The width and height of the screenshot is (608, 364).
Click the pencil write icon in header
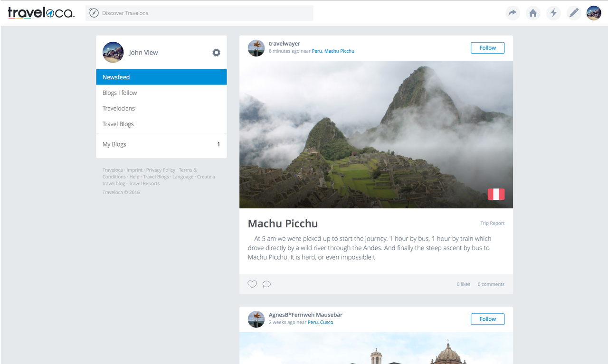tap(574, 13)
